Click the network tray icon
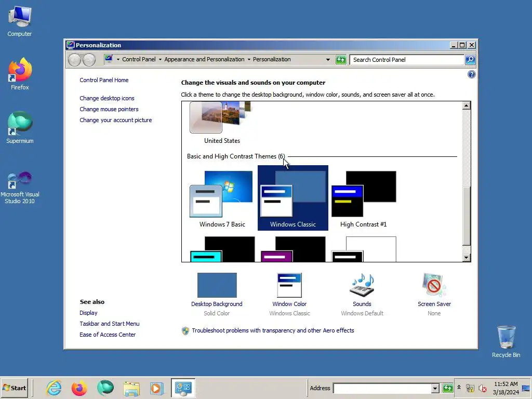 pyautogui.click(x=470, y=388)
